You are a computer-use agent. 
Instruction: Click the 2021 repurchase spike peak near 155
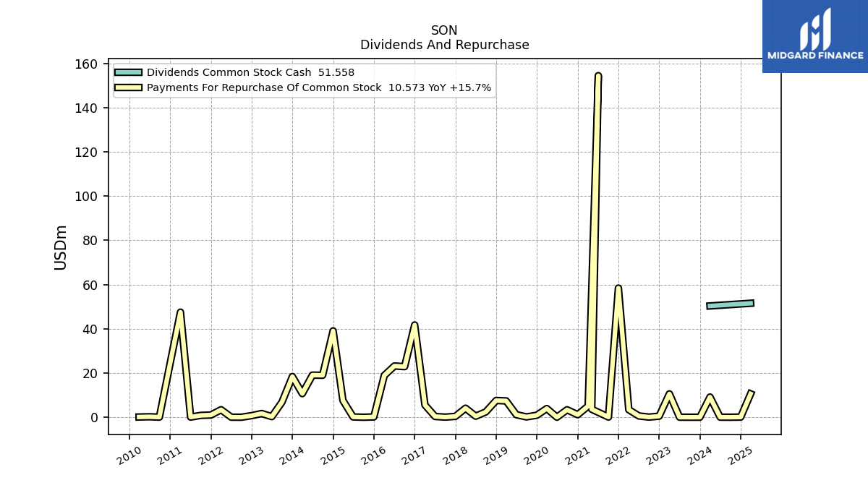(598, 75)
